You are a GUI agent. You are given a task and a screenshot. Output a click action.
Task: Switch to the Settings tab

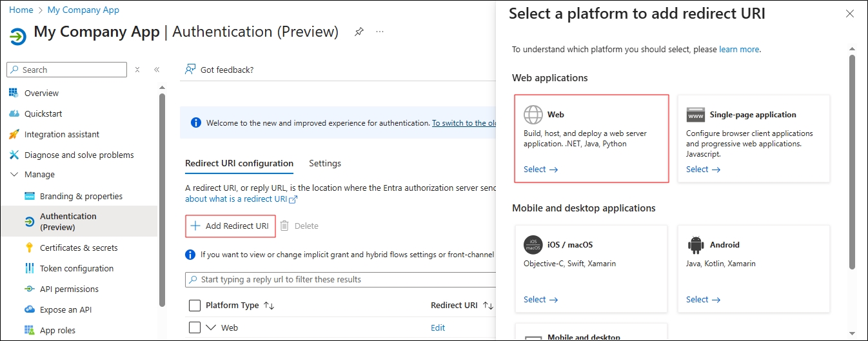pyautogui.click(x=325, y=163)
